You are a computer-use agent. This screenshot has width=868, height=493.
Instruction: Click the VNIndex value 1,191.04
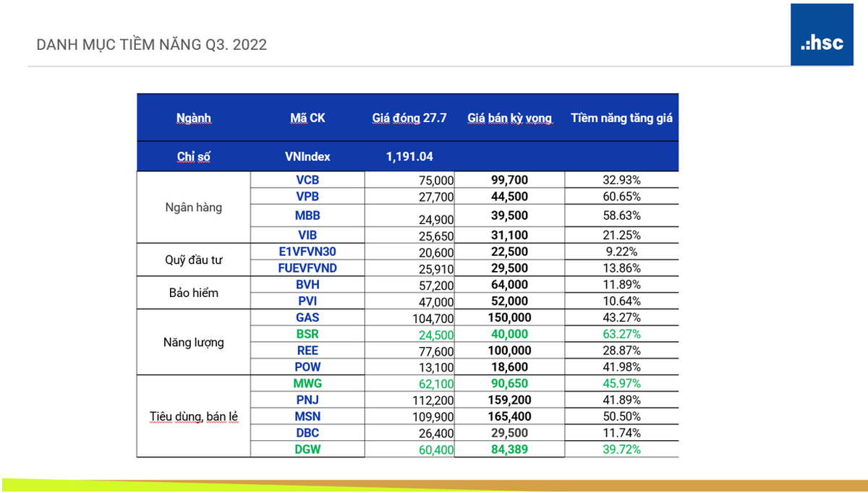409,156
